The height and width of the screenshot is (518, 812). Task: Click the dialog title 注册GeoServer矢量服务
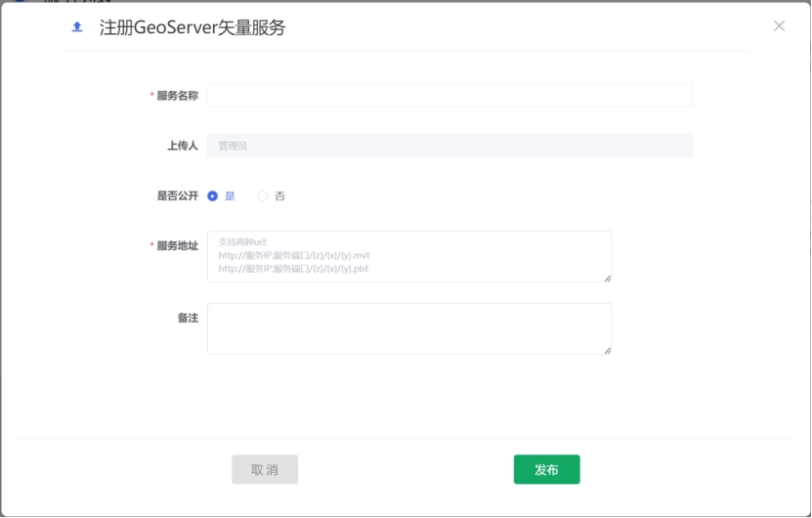192,27
